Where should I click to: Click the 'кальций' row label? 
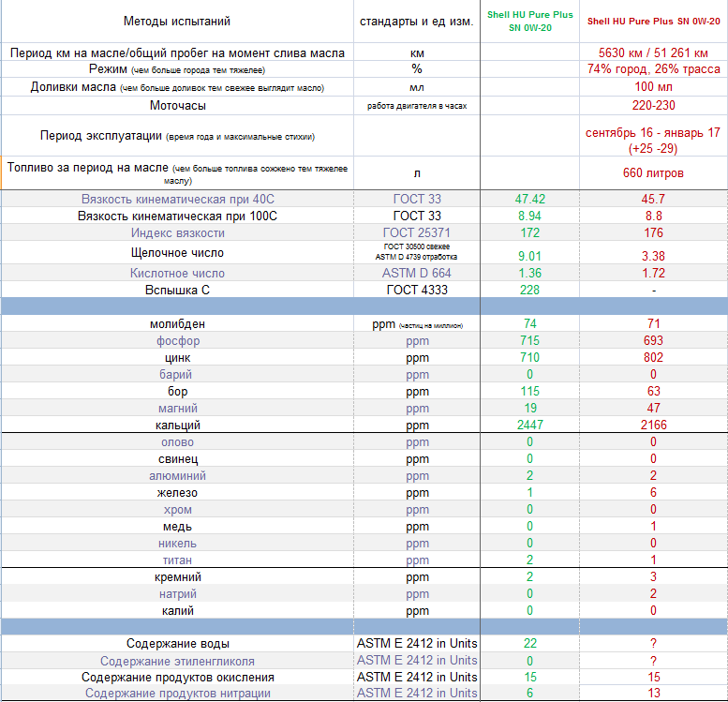[x=178, y=426]
